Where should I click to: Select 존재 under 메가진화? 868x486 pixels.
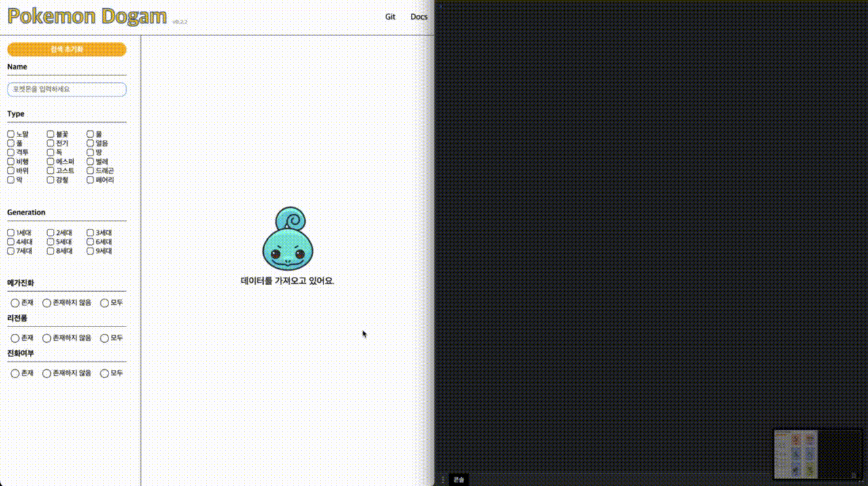pos(15,303)
